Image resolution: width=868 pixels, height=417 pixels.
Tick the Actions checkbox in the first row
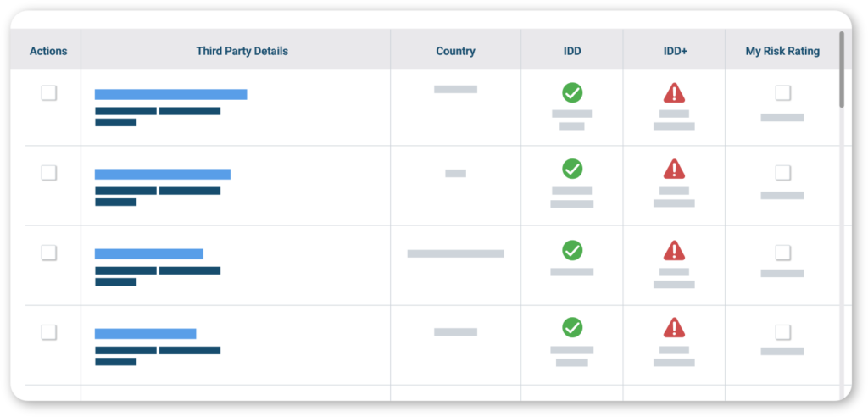coord(49,92)
